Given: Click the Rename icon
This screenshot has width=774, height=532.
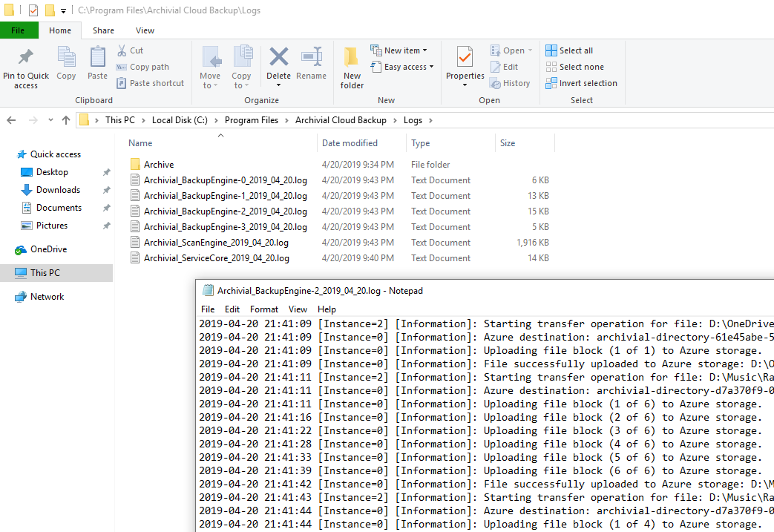Looking at the screenshot, I should point(312,56).
